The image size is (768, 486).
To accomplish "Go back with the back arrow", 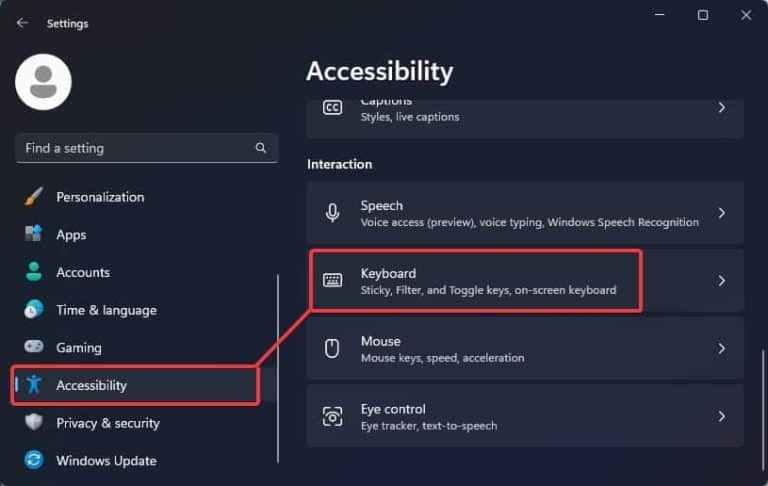I will [x=22, y=23].
